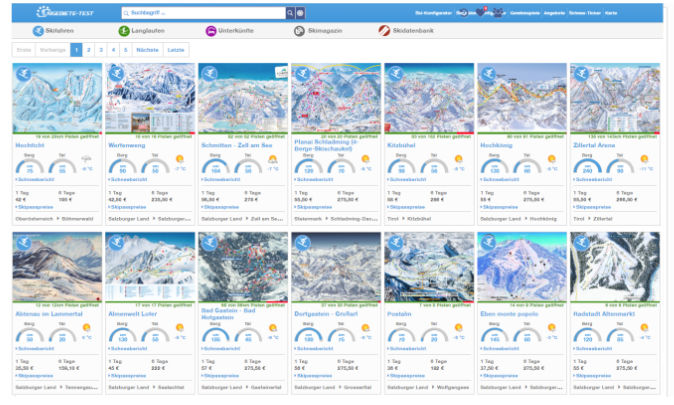Image resolution: width=674 pixels, height=405 pixels.
Task: Open the Unterkünfte section
Action: click(230, 31)
